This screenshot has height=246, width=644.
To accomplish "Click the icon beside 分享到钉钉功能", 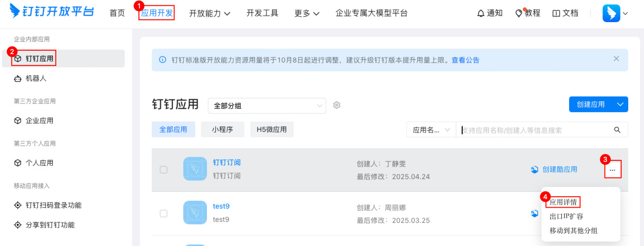I will tap(18, 225).
